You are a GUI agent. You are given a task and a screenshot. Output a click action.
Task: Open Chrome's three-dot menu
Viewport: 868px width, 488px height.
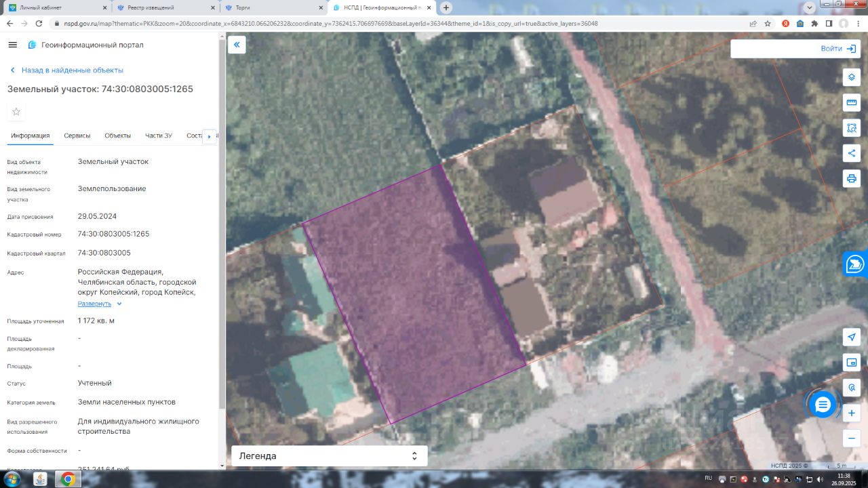click(x=859, y=23)
